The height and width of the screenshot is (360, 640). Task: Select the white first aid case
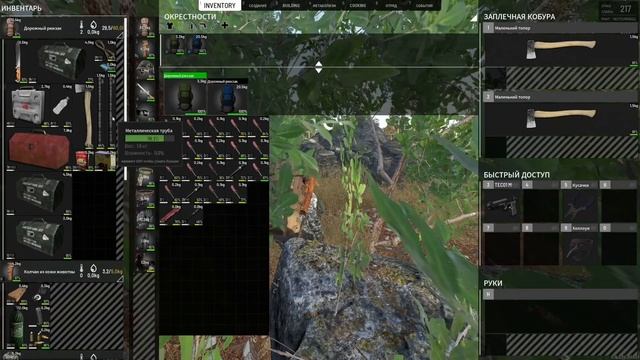click(x=28, y=106)
